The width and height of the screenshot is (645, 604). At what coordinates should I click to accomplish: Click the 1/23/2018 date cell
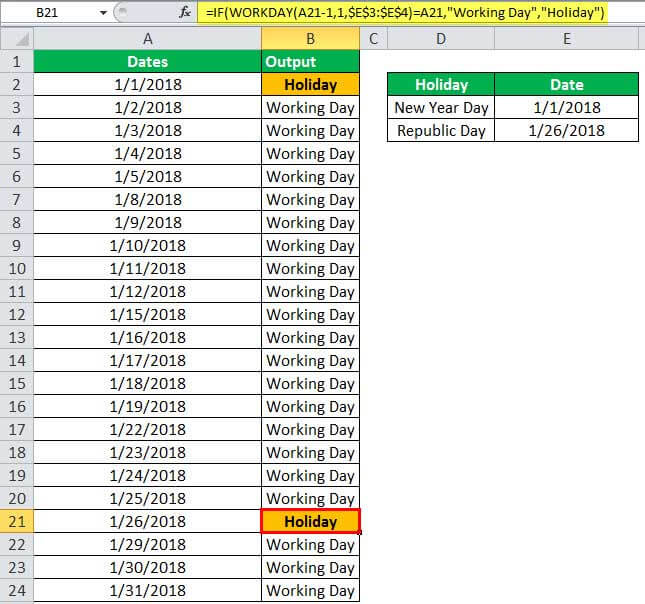point(147,453)
